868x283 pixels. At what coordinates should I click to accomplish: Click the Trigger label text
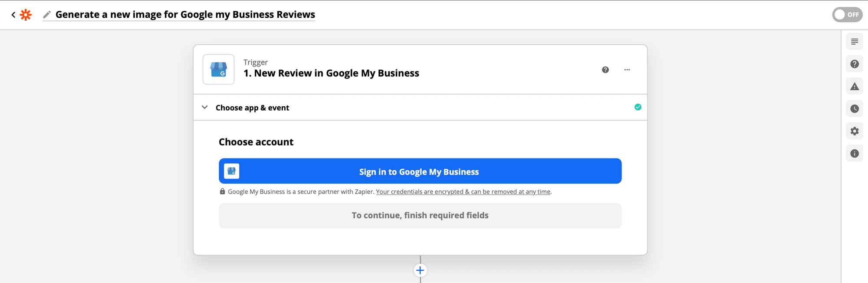256,62
